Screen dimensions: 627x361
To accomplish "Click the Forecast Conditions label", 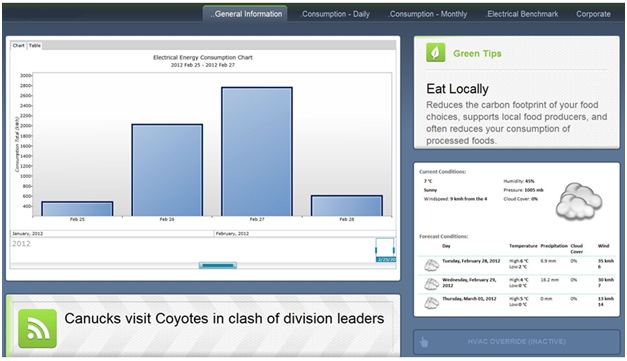I will click(x=443, y=236).
